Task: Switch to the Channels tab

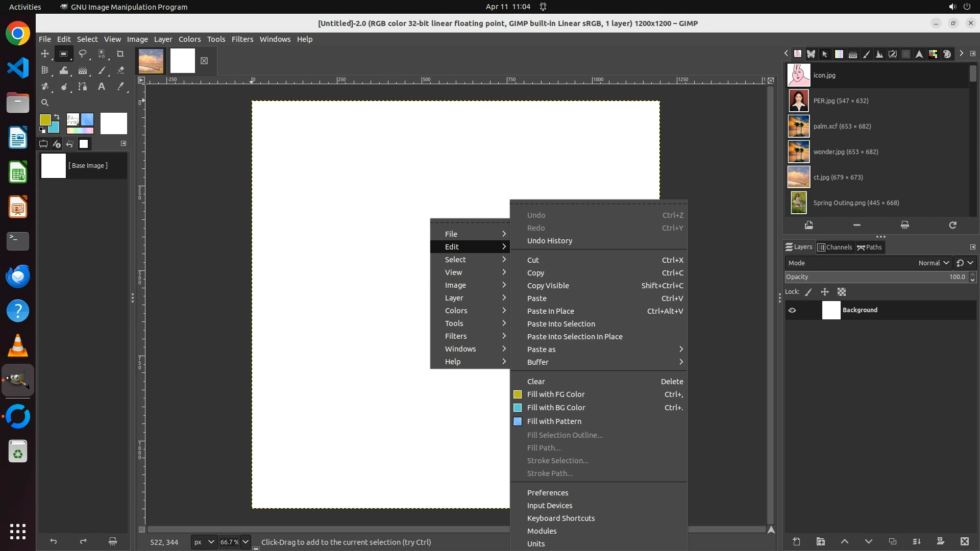Action: [x=835, y=247]
